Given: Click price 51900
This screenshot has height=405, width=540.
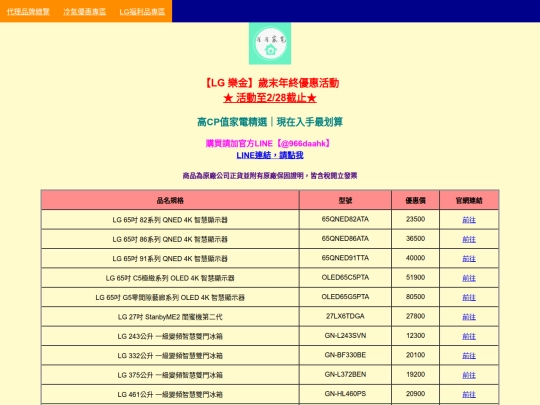Looking at the screenshot, I should point(415,277).
